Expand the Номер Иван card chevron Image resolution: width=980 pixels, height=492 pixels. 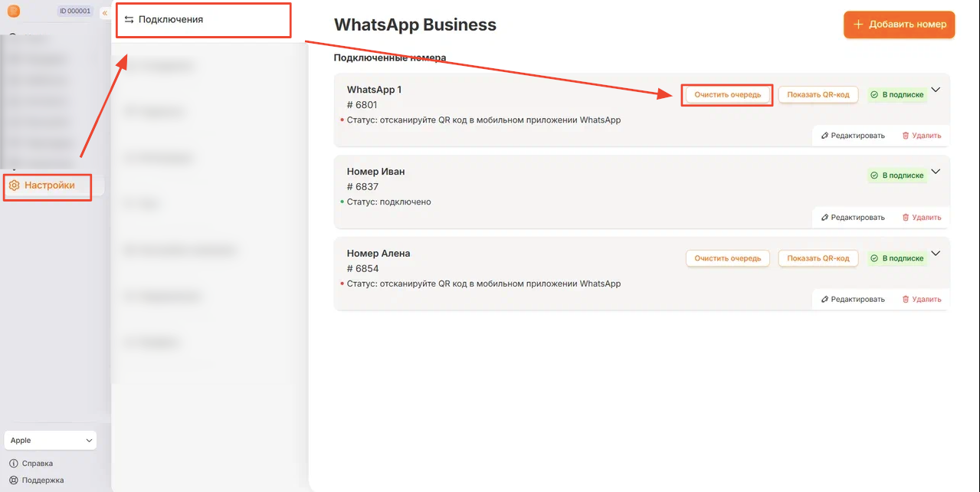[x=936, y=172]
